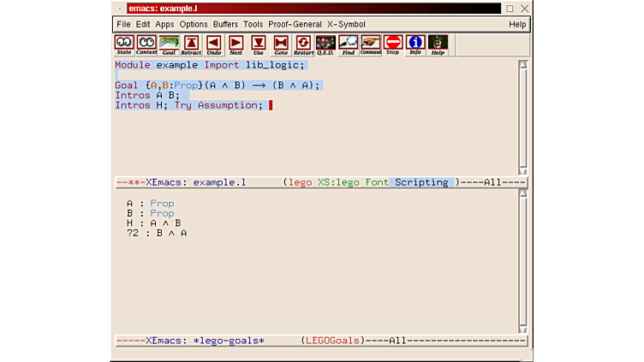The height and width of the screenshot is (362, 644).
Task: Restart the proof assistant
Action: (303, 45)
